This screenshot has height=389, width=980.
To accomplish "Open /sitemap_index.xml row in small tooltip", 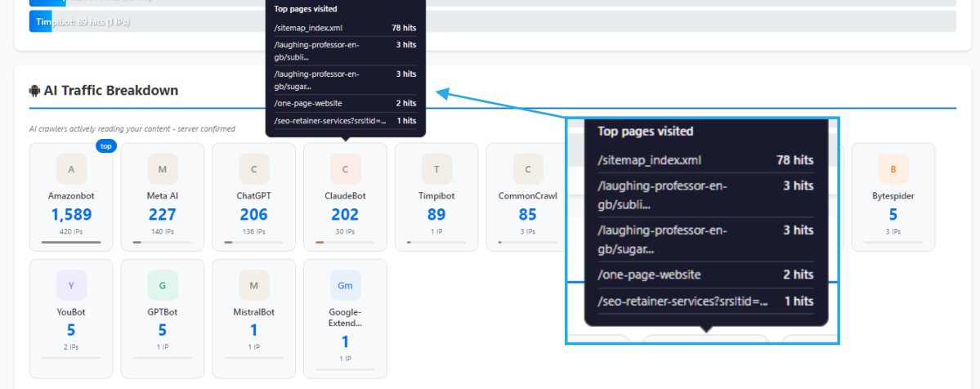I will 345,28.
